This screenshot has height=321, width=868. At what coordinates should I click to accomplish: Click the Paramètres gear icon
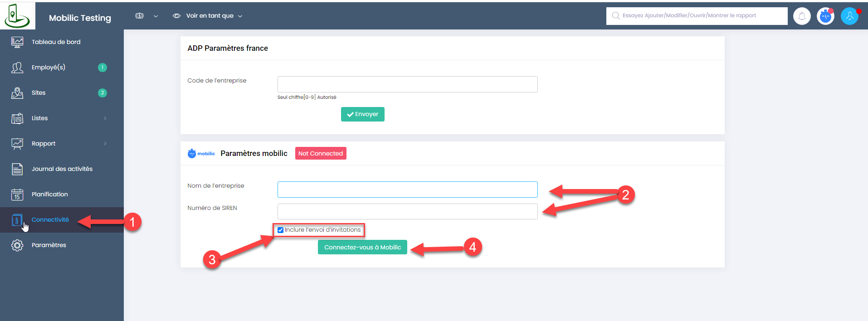(17, 245)
